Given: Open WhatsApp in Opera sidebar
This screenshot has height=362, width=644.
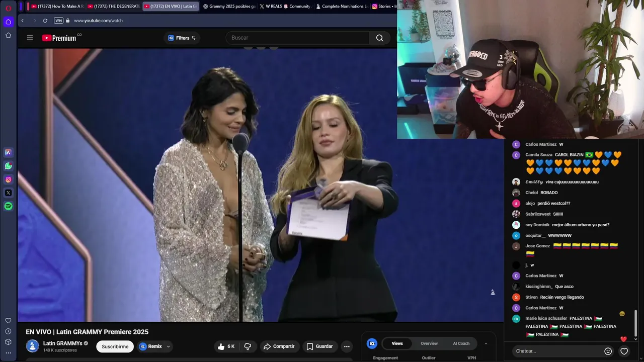Looking at the screenshot, I should click(8, 166).
